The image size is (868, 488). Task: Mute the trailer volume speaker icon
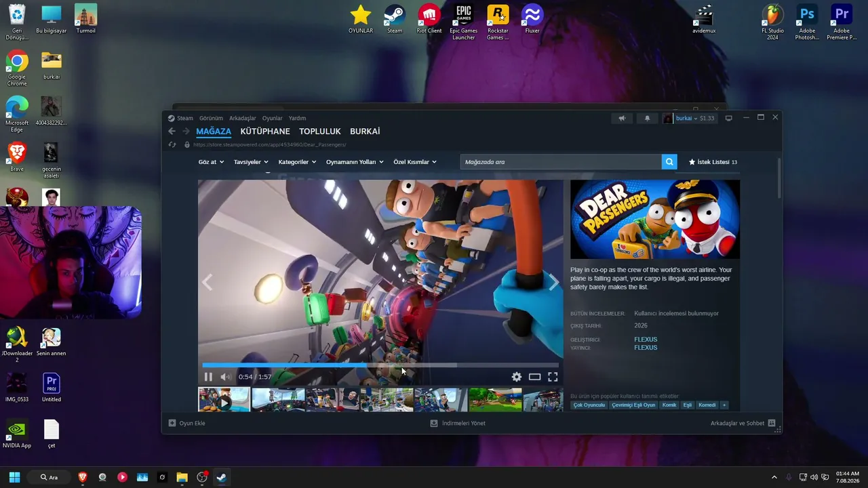226,377
